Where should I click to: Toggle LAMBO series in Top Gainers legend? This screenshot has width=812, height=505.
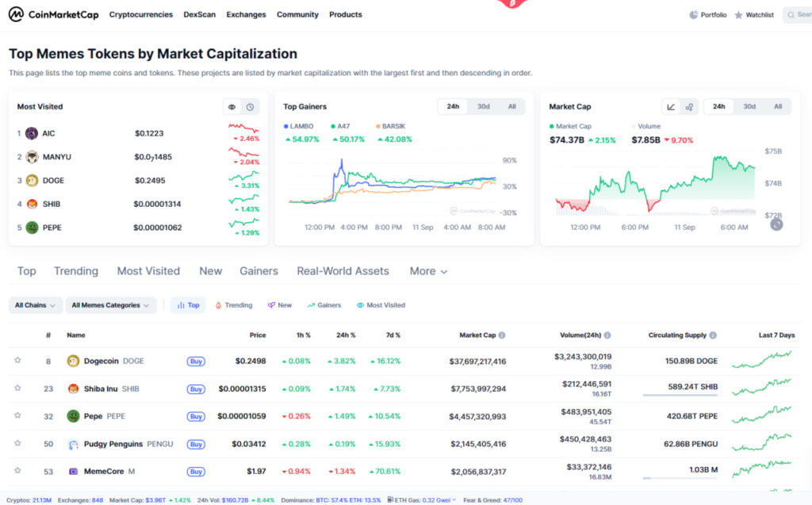[x=298, y=126]
